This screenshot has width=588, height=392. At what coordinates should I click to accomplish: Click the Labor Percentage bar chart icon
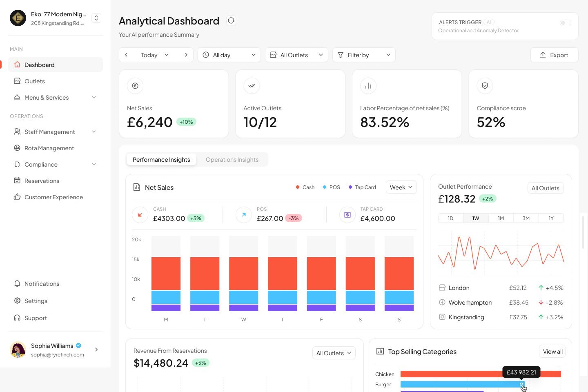[368, 86]
